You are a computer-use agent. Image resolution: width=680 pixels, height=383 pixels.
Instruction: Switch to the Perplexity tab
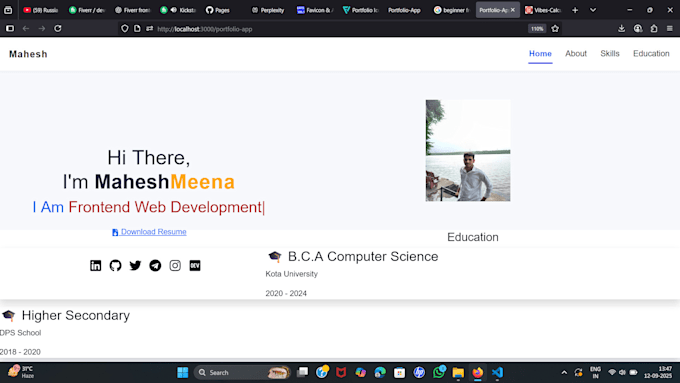click(268, 10)
